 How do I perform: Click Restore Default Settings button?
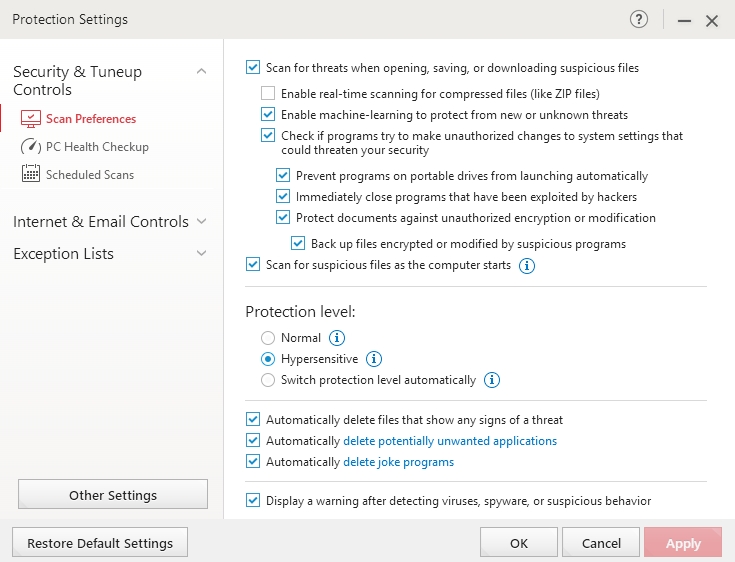[x=100, y=544]
